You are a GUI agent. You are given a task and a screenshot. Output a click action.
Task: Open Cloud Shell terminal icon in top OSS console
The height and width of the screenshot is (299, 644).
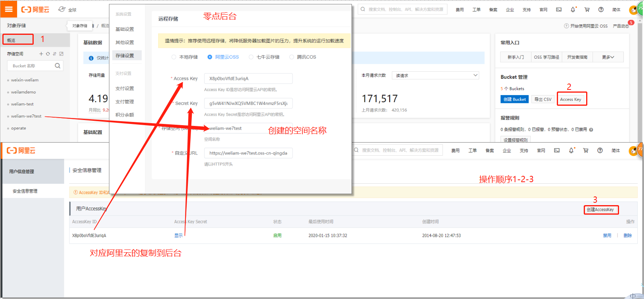pyautogui.click(x=559, y=10)
